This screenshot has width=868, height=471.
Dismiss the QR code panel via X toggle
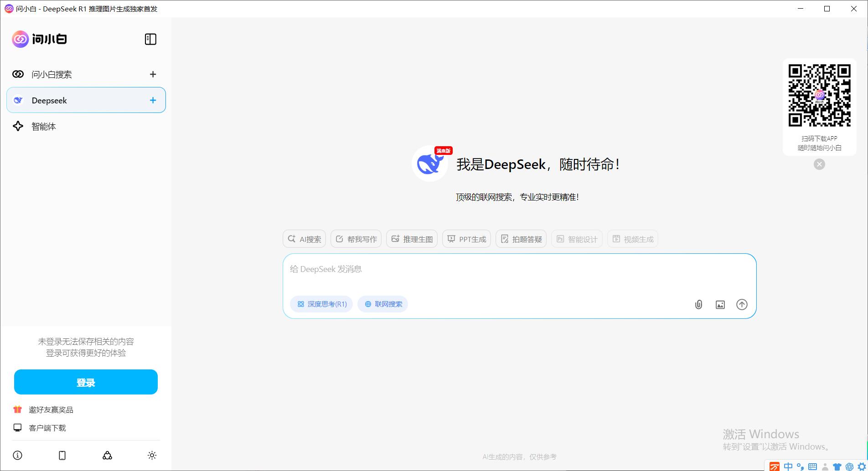tap(819, 164)
